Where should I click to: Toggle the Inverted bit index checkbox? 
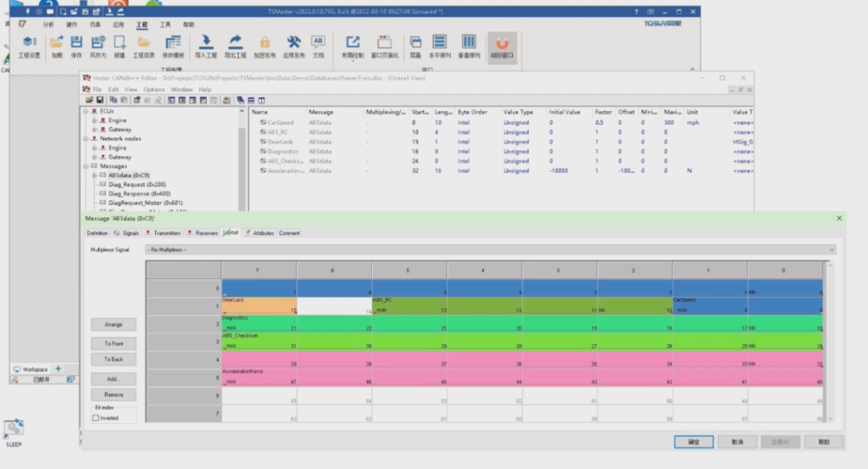pyautogui.click(x=96, y=418)
